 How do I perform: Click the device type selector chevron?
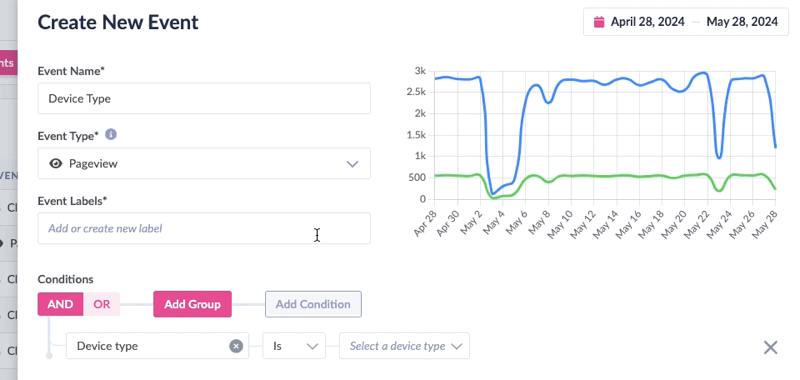point(457,346)
